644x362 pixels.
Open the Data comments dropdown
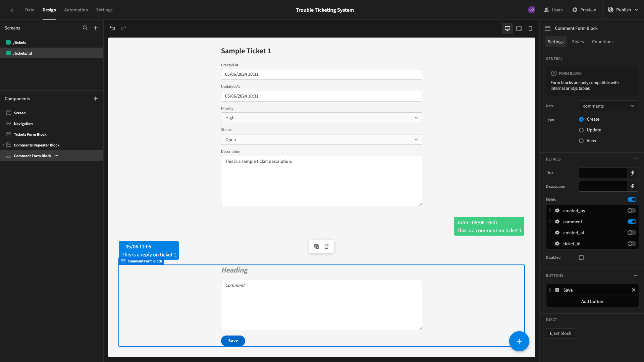[608, 106]
